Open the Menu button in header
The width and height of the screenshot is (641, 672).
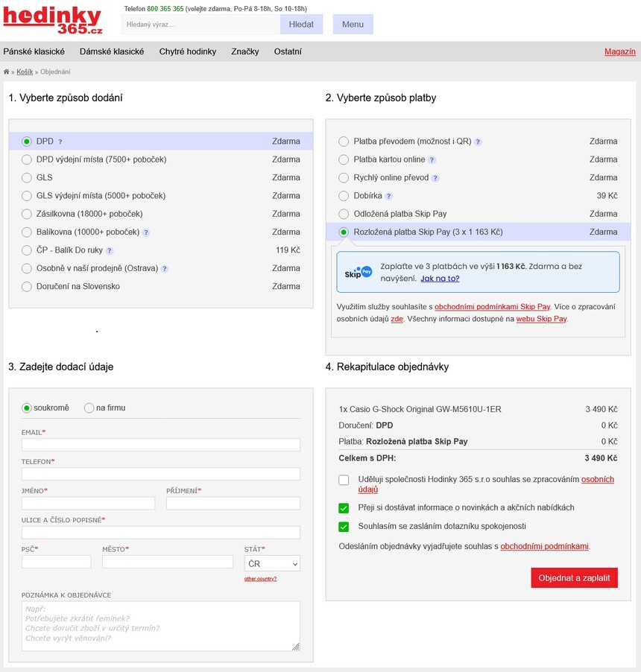353,25
